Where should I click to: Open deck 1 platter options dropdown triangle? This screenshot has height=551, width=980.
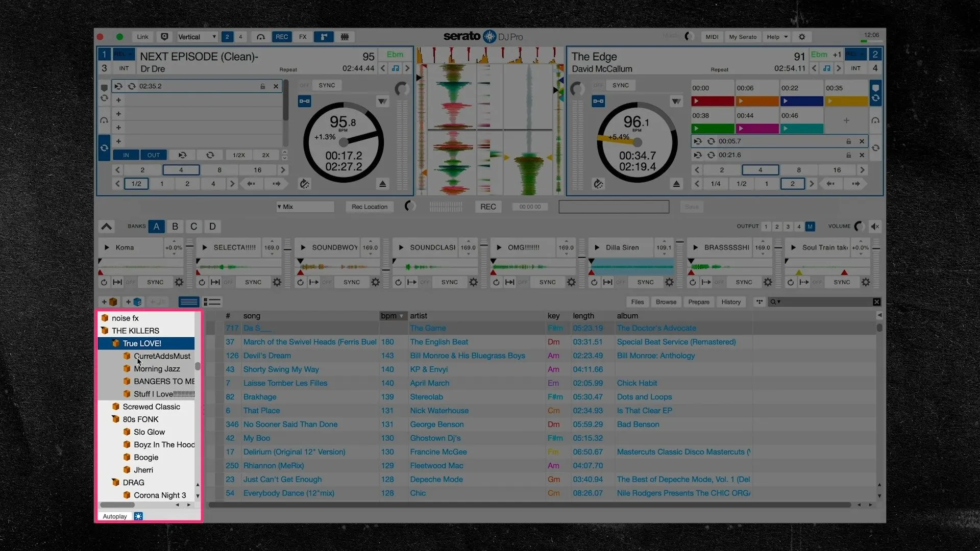382,102
